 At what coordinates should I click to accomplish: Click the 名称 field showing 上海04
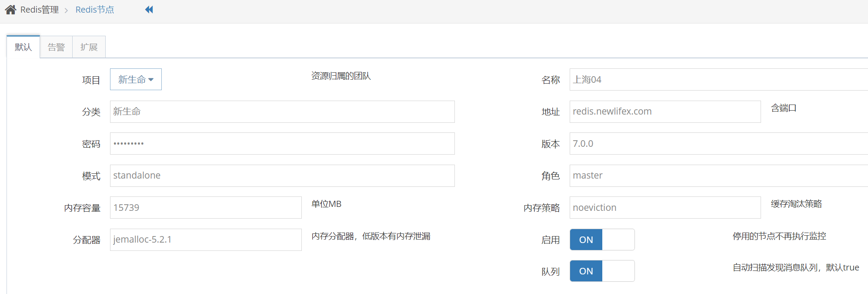click(x=719, y=79)
